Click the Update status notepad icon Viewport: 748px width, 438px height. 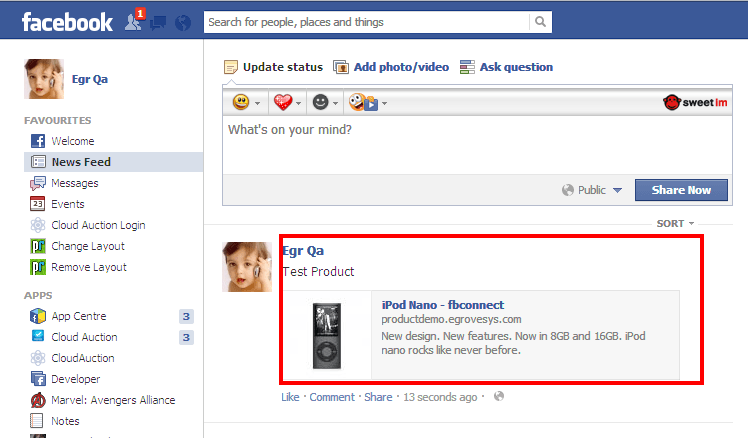pos(230,67)
